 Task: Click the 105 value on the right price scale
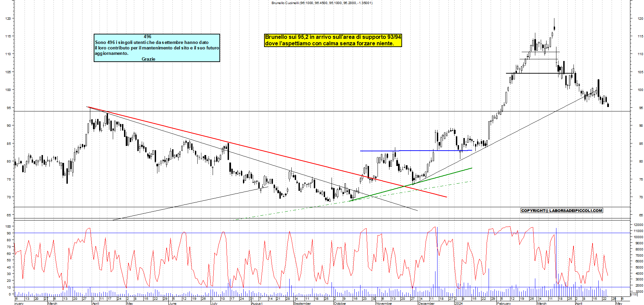(640, 72)
